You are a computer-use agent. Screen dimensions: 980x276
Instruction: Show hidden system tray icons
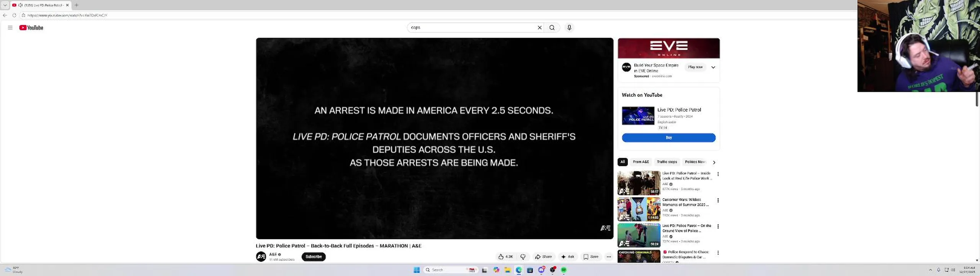tap(930, 270)
